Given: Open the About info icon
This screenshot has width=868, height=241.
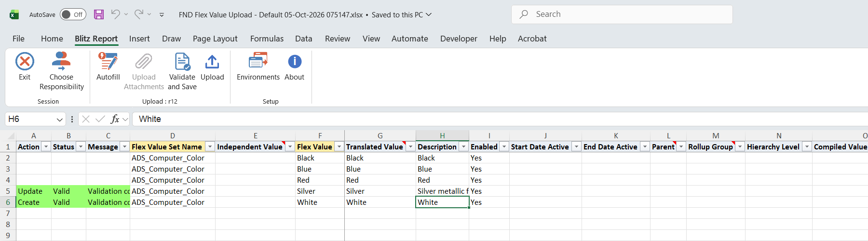Looking at the screenshot, I should pyautogui.click(x=295, y=62).
